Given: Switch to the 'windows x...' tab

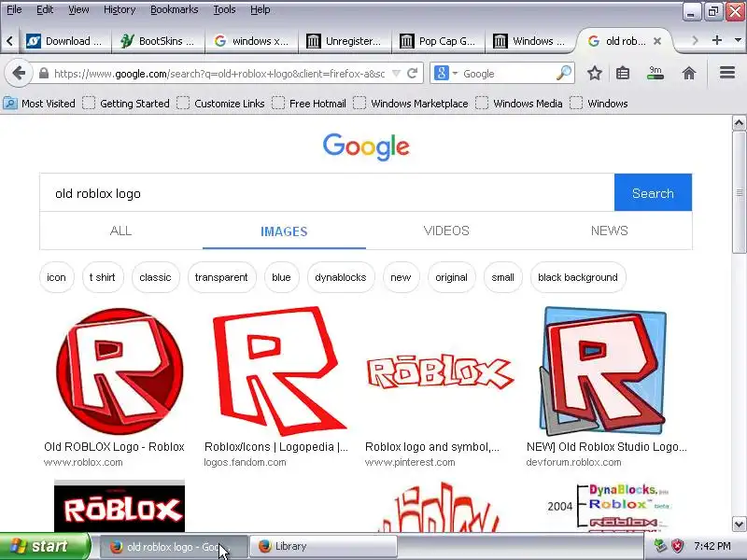Looking at the screenshot, I should click(251, 41).
